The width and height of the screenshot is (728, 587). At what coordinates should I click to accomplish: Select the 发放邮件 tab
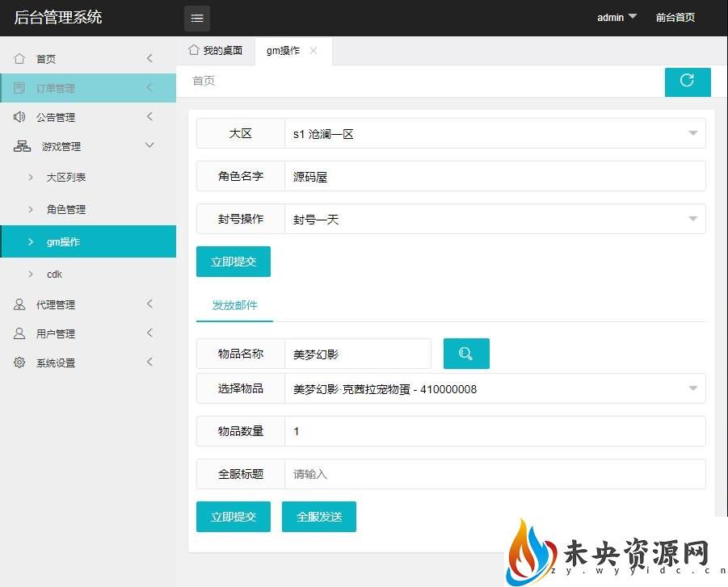coord(234,305)
